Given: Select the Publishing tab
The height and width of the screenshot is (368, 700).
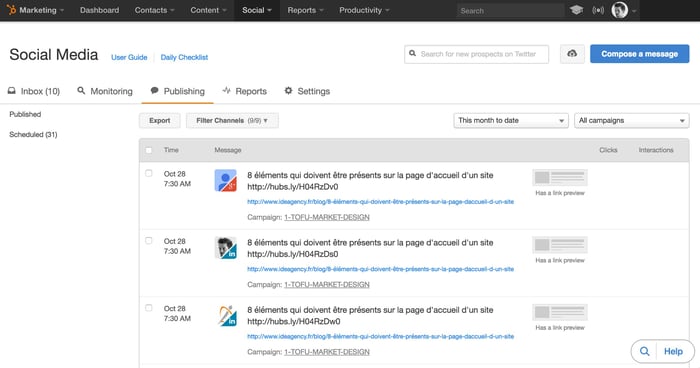Looking at the screenshot, I should 178,91.
